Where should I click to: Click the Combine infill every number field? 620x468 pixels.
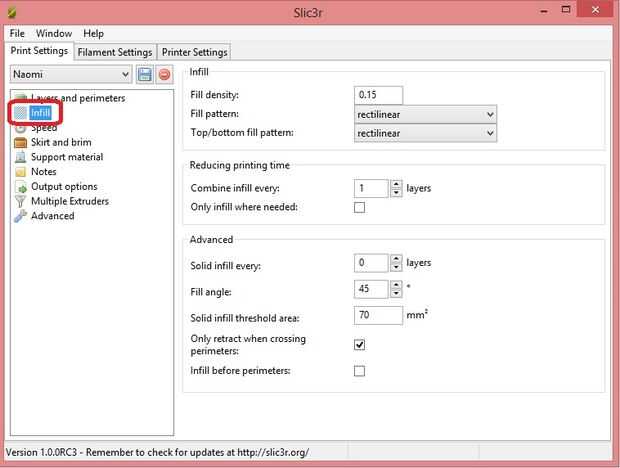(371, 189)
